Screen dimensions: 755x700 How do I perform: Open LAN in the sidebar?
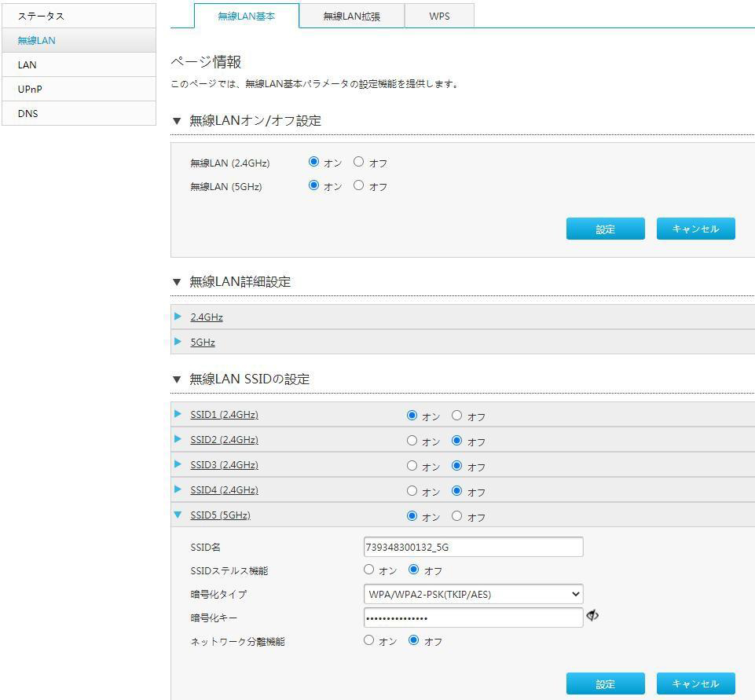79,64
